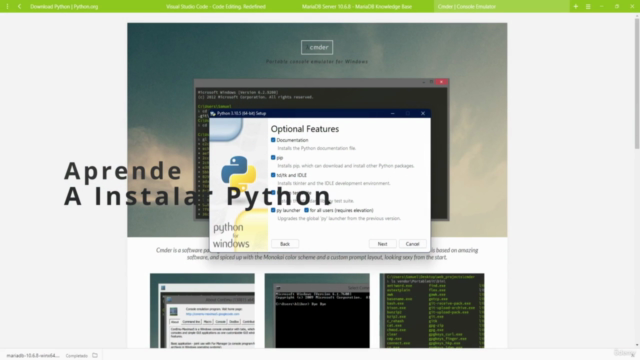Toggle for all users checkbox
Image resolution: width=640 pixels, height=360 pixels.
[x=306, y=210]
